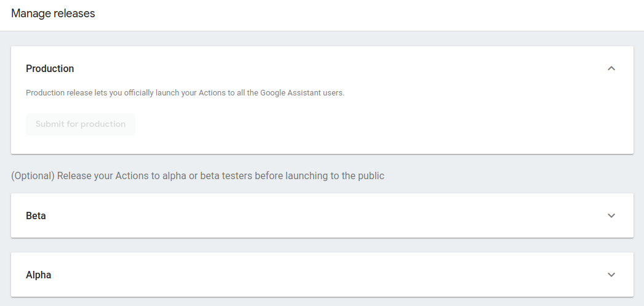Screen dimensions: 644x306
Task: Expand the Alpha release section chevron
Action: pos(611,275)
